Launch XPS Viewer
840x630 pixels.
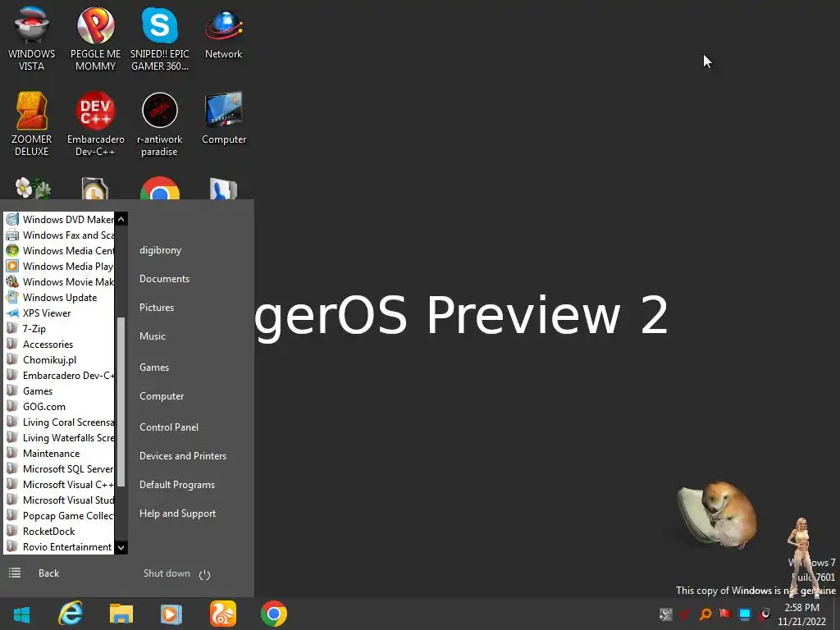click(59, 313)
